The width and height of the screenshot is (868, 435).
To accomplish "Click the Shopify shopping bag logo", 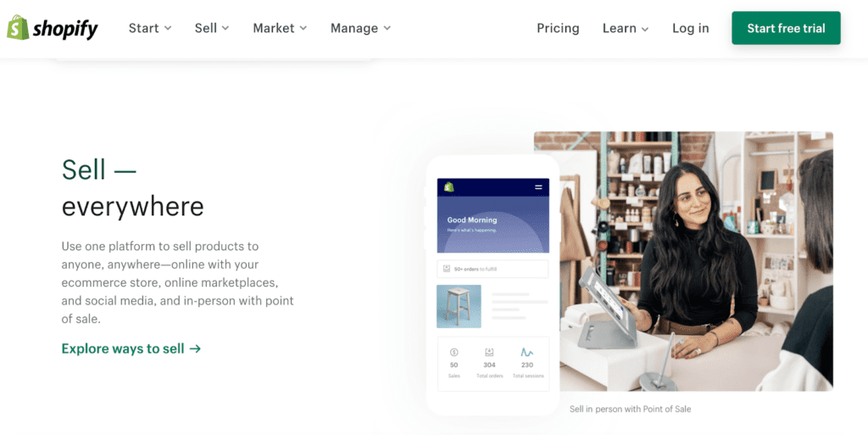I will point(18,28).
